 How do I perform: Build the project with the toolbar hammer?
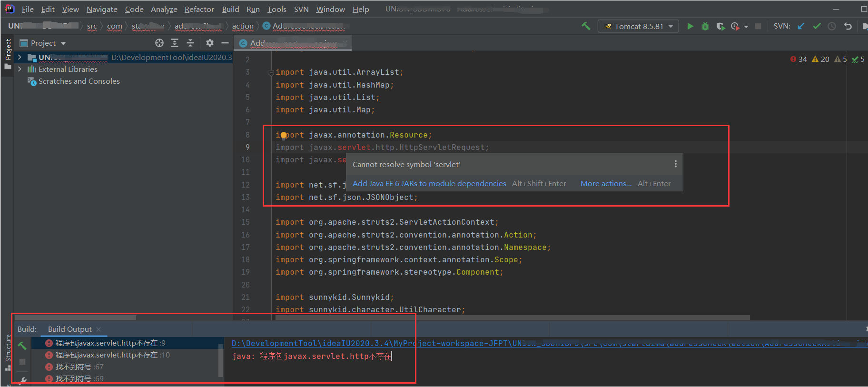coord(586,26)
